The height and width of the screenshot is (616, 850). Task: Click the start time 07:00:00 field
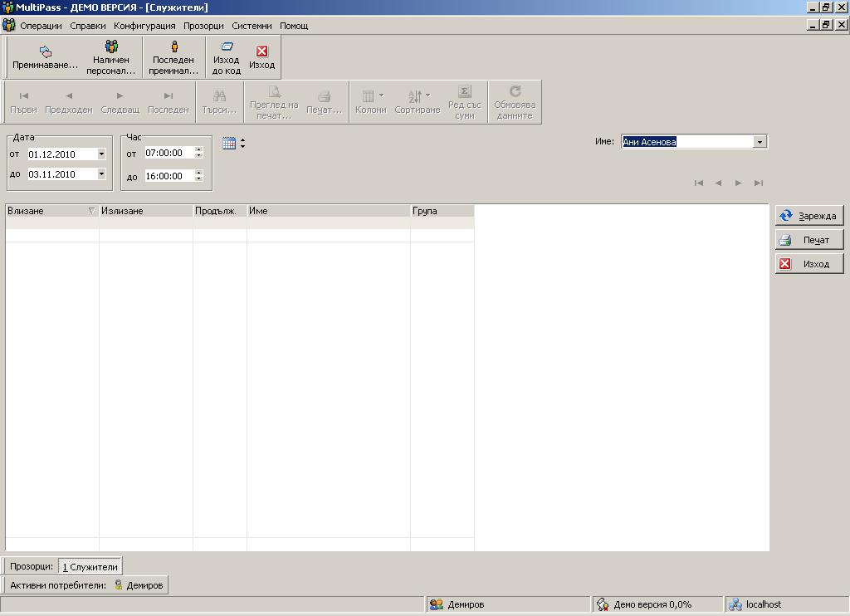coord(167,154)
